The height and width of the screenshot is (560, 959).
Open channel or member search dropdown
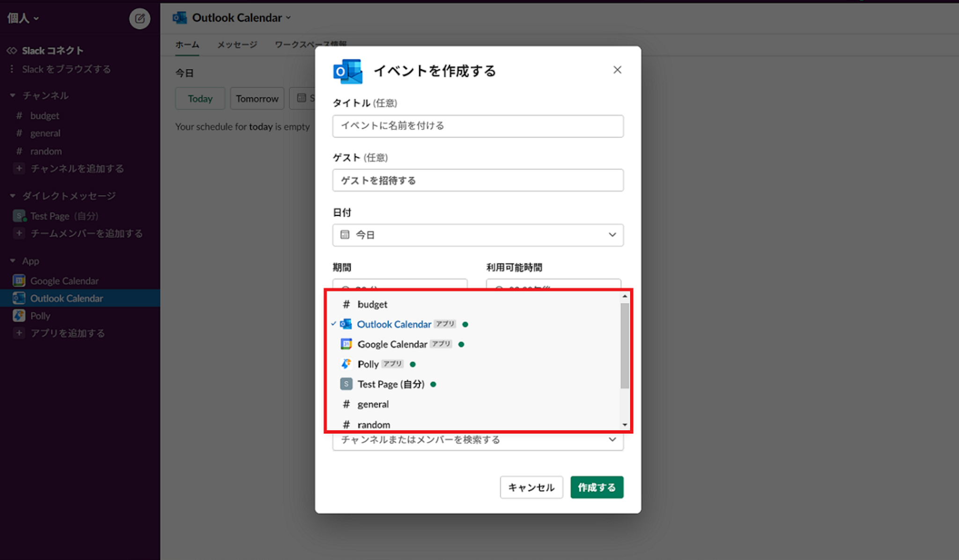click(478, 440)
